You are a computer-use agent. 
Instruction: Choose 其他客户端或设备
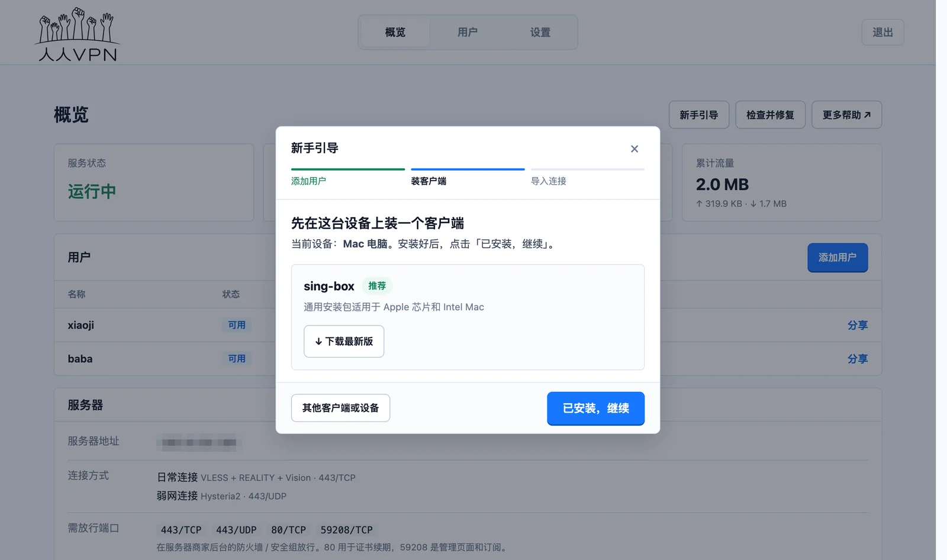(x=340, y=408)
